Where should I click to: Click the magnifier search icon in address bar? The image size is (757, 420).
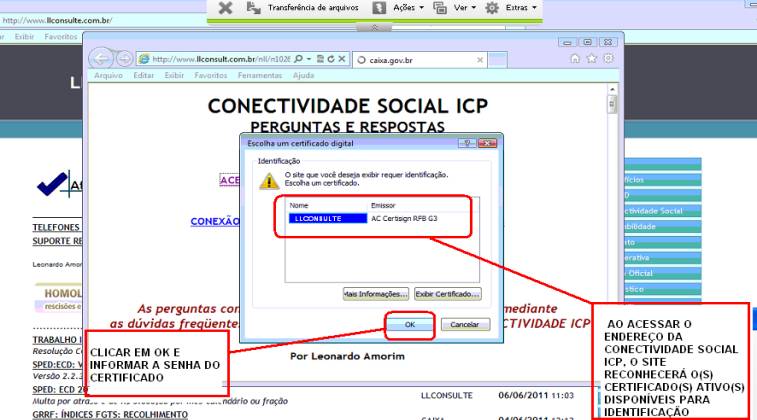pos(298,59)
